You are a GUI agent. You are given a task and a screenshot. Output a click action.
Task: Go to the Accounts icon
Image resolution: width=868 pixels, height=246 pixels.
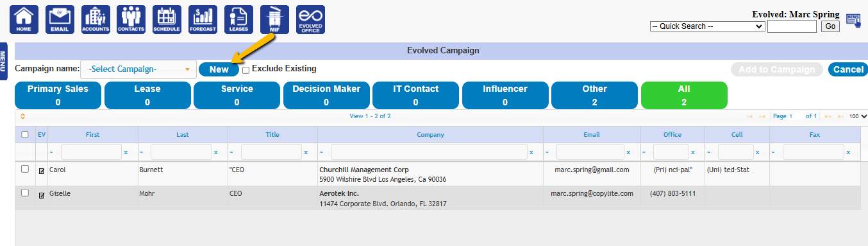96,19
